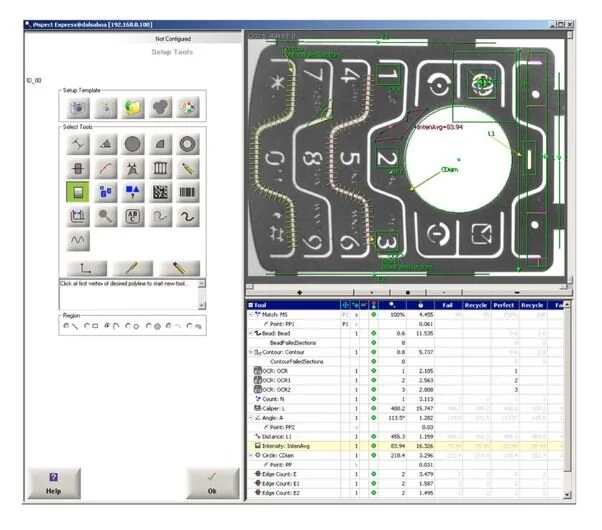Choose the annulus ring region radio button
This screenshot has height=530, width=602.
[x=149, y=326]
